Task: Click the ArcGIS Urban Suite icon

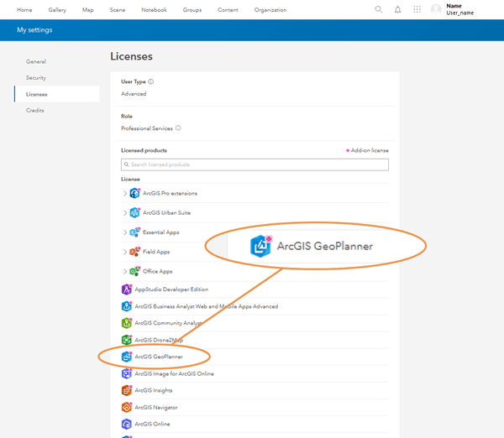Action: coord(134,212)
